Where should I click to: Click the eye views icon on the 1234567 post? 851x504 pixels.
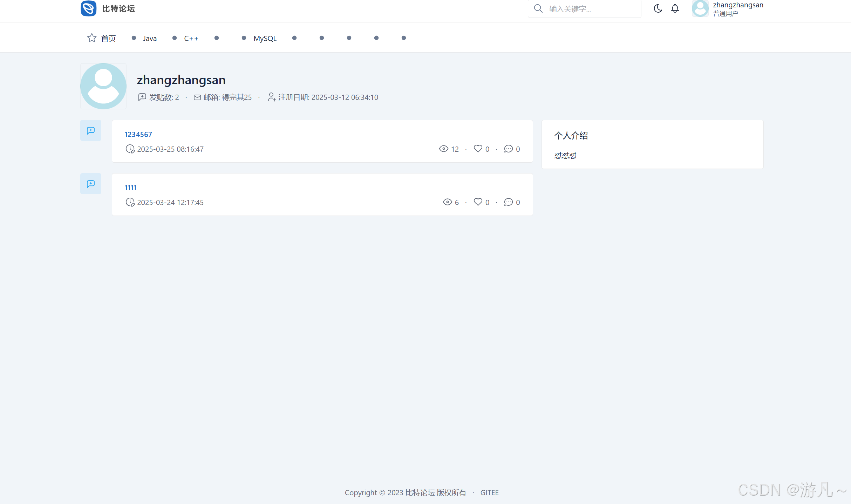coord(443,149)
